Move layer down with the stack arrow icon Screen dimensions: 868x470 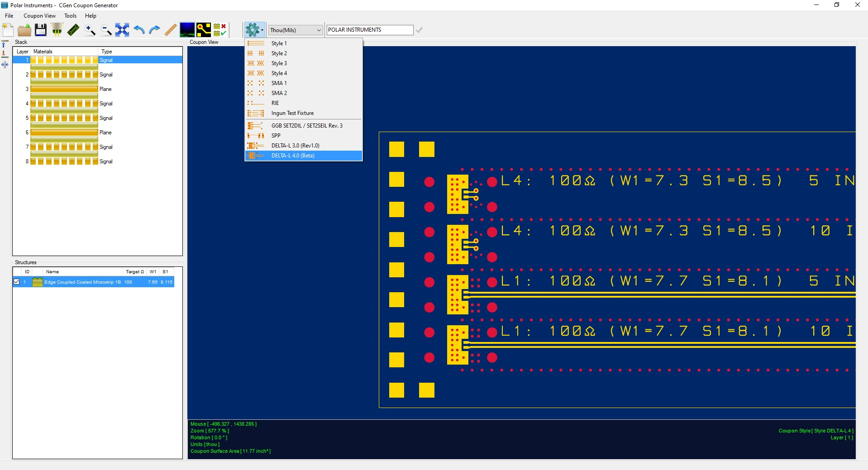[x=5, y=54]
